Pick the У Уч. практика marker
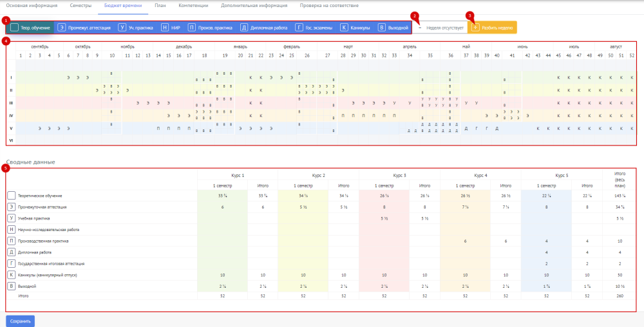Viewport: 644px width, 327px height. tap(135, 28)
